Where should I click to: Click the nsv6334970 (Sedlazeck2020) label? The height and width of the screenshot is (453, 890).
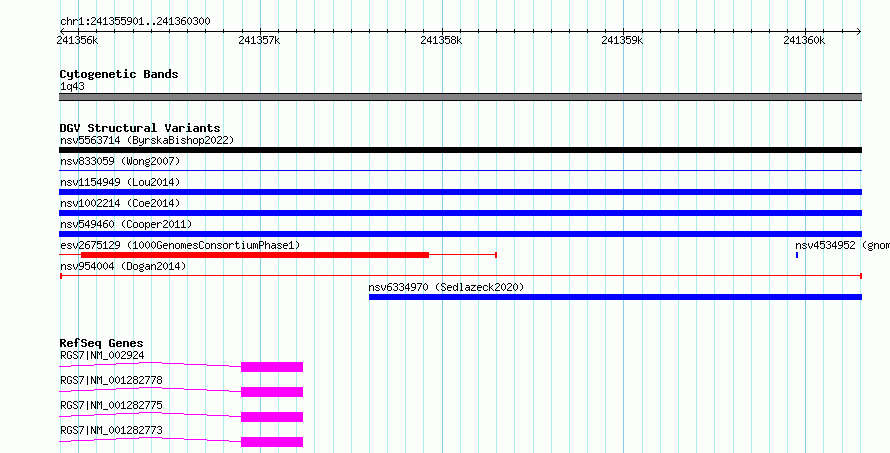click(446, 287)
